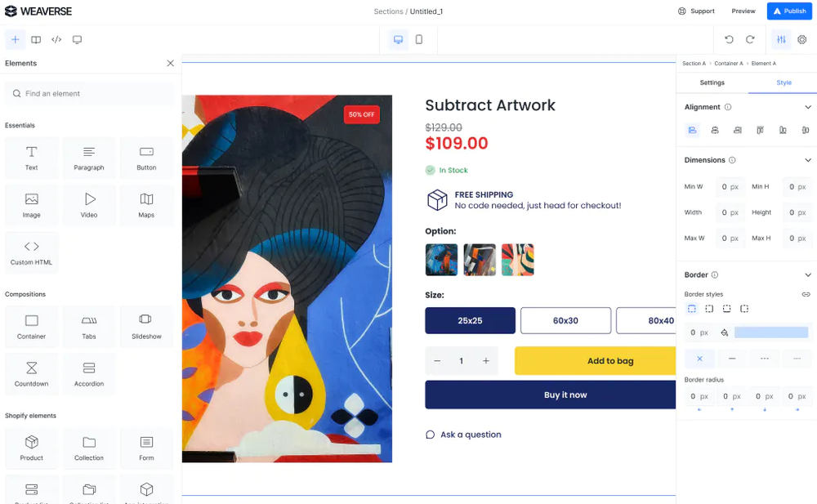Toggle desktop device view

(x=398, y=39)
